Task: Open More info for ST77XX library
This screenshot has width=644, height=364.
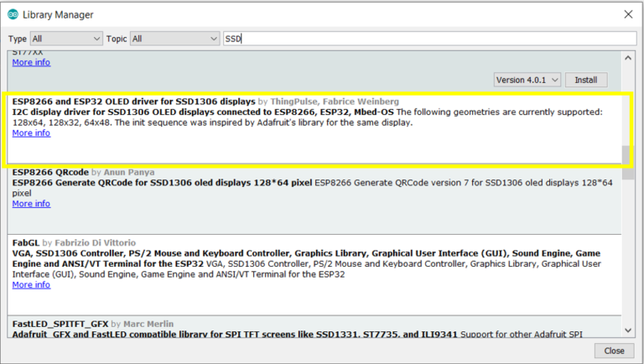Action: point(31,62)
